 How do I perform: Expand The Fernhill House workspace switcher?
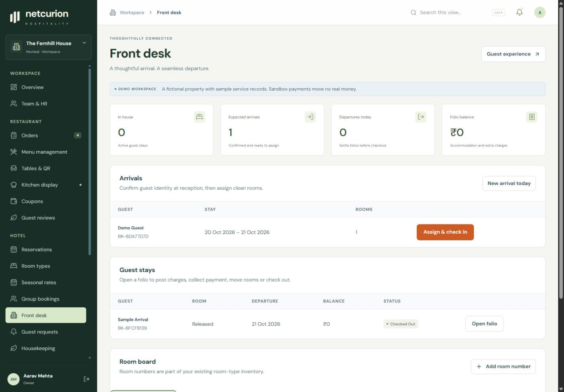[48, 47]
